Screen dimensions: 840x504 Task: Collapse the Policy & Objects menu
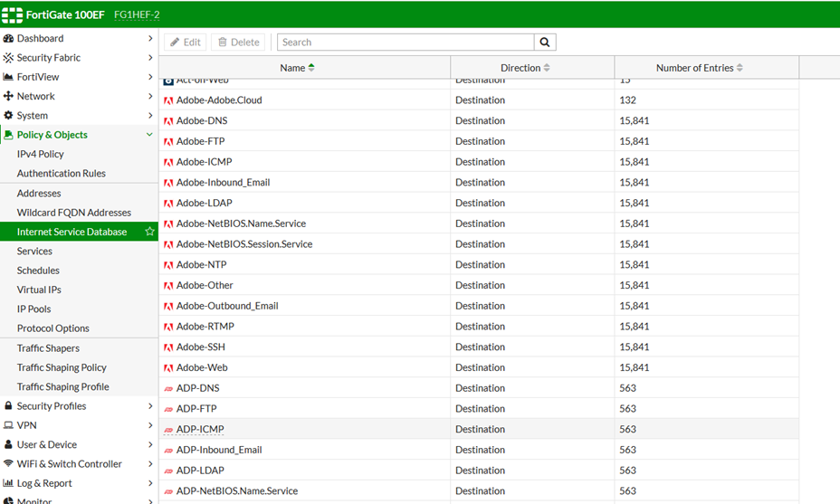[x=149, y=135]
